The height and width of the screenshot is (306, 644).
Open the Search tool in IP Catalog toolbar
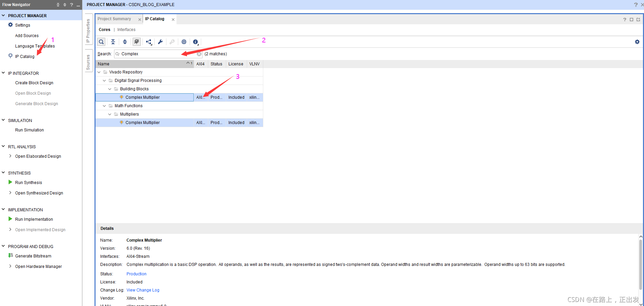coord(101,41)
